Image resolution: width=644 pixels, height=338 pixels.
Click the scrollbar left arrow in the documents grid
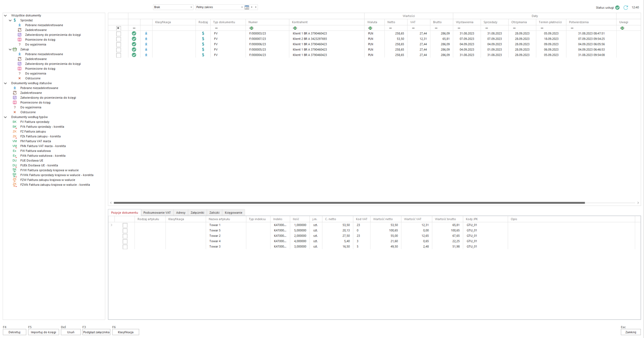click(111, 203)
